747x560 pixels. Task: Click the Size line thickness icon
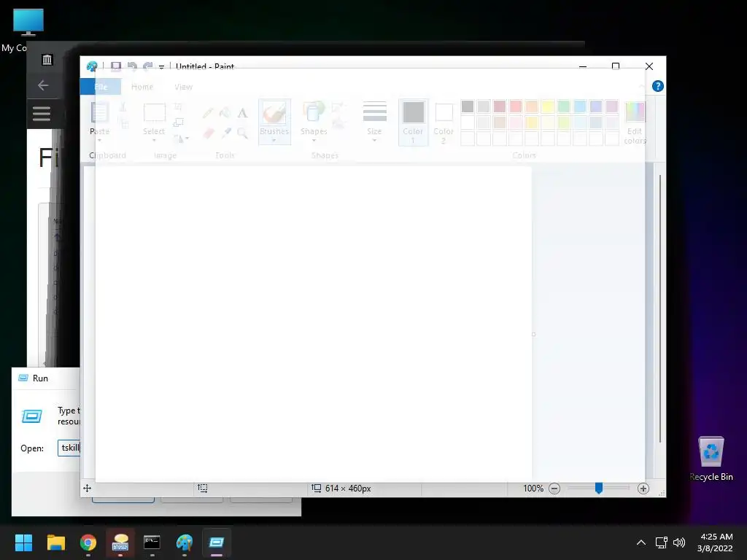pos(374,112)
